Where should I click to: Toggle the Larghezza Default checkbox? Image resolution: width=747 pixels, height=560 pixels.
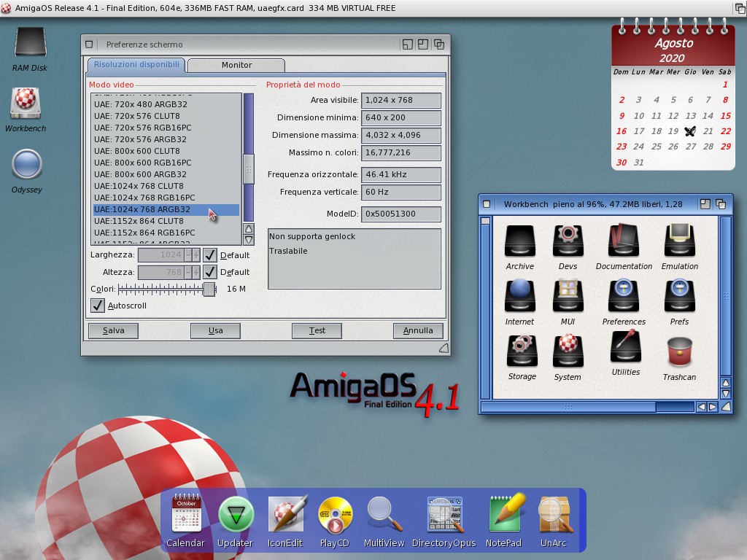point(210,254)
